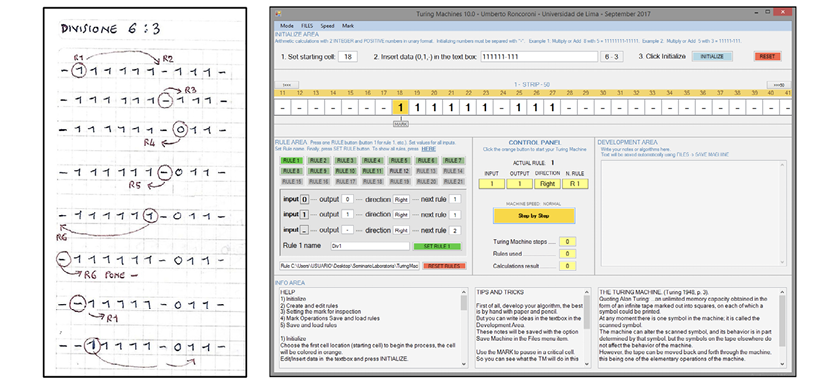The width and height of the screenshot is (837, 386).
Task: Select the RULE 9 button
Action: (x=319, y=171)
